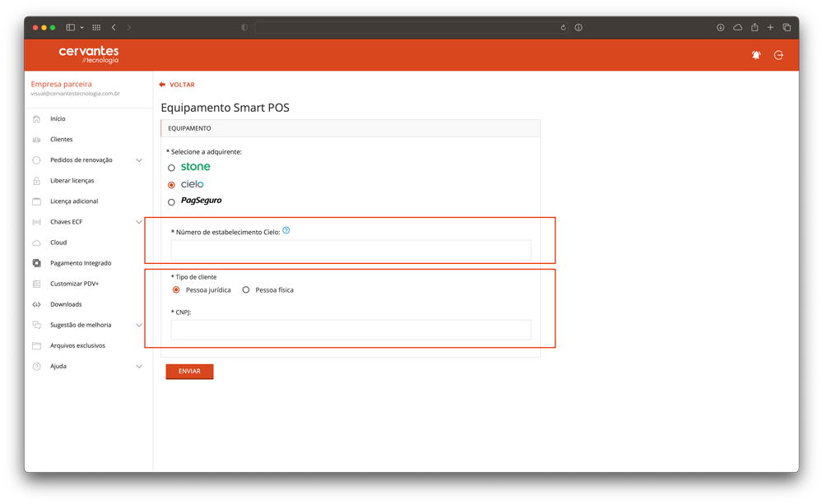The image size is (823, 504).
Task: Select the PagSeguro acquirer radio button
Action: pyautogui.click(x=171, y=202)
